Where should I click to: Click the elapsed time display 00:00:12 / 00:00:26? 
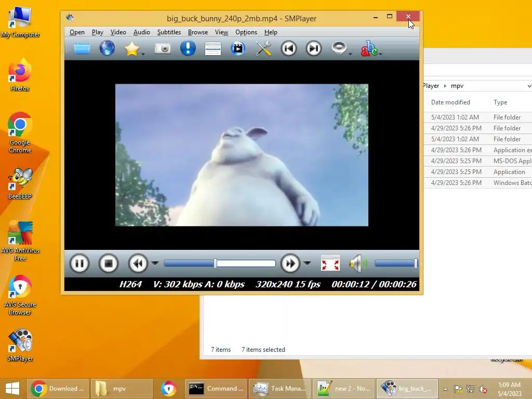pyautogui.click(x=374, y=284)
